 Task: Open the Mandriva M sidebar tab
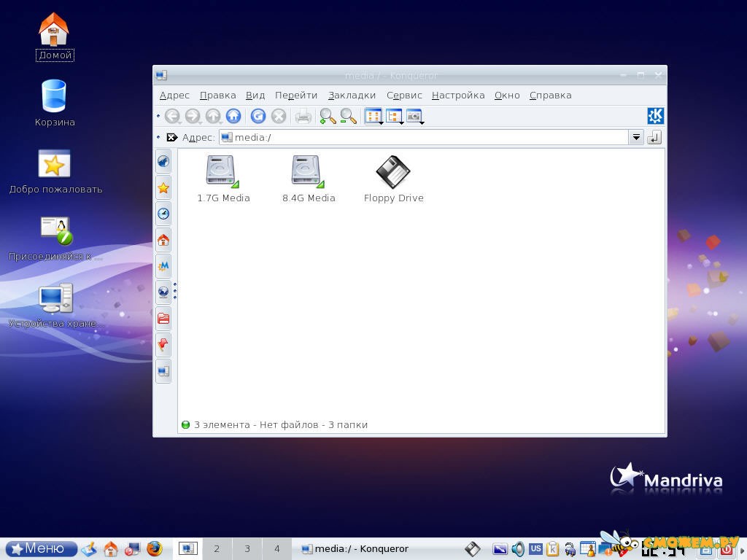pyautogui.click(x=163, y=265)
